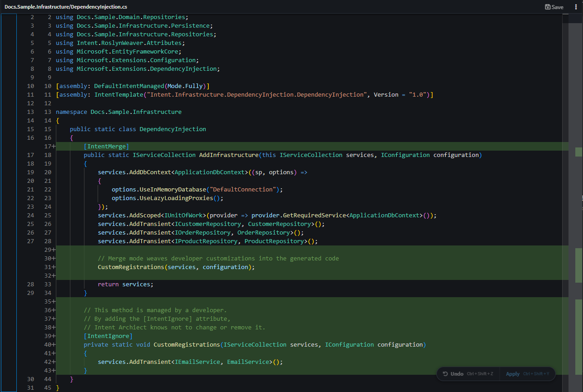Click the added [IntentMerge] attribute line

[x=106, y=146]
